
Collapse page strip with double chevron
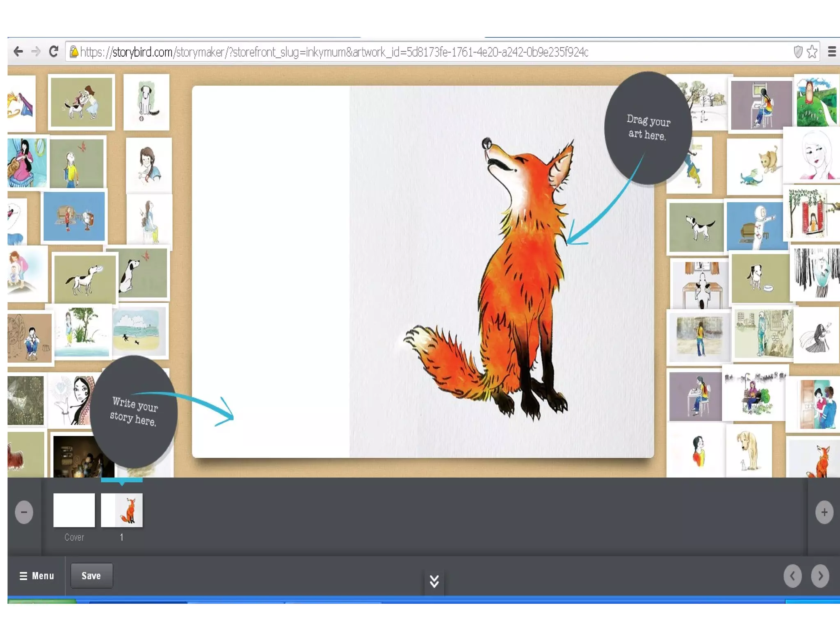point(434,581)
